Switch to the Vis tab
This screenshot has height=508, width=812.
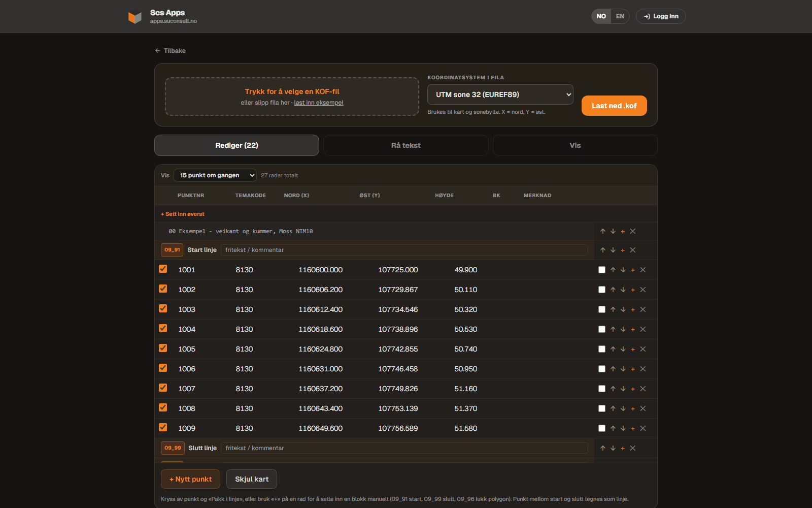click(575, 145)
